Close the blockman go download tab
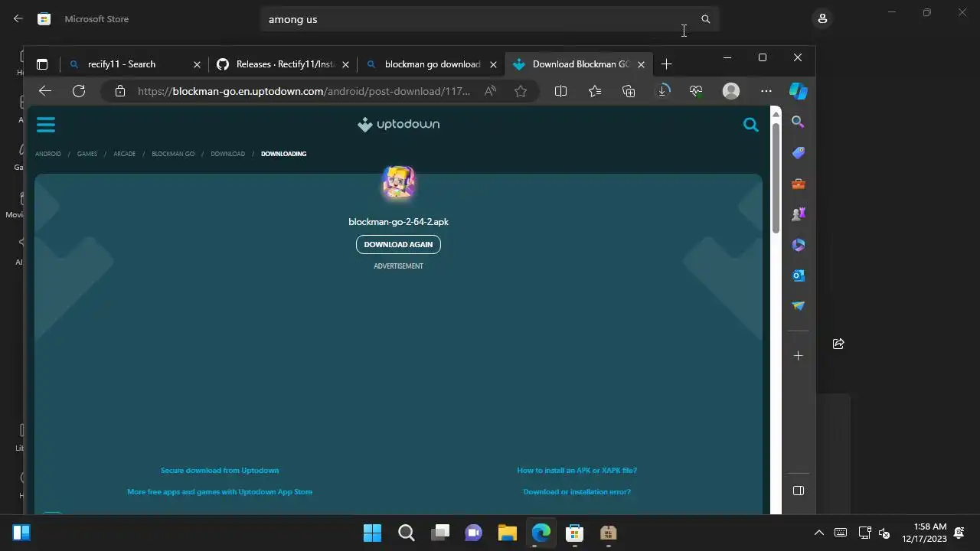Viewport: 980px width, 551px height. [x=493, y=64]
